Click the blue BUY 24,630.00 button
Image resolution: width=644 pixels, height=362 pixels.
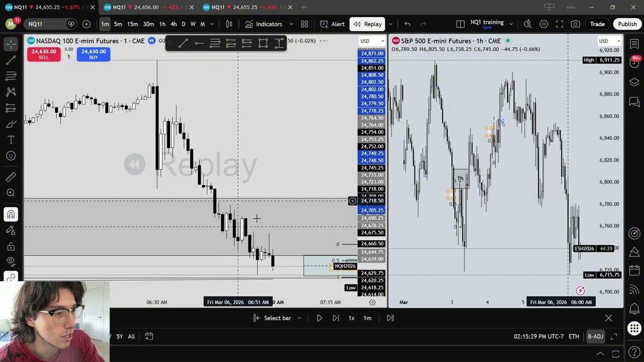coord(94,54)
